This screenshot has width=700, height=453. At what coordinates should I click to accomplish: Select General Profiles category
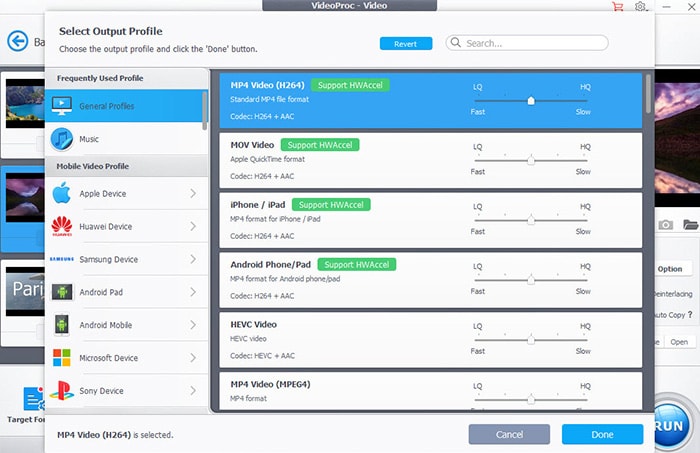pos(124,106)
